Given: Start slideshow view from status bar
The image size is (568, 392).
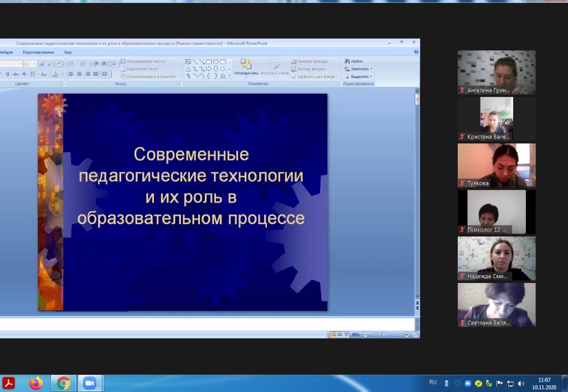Looking at the screenshot, I should point(346,334).
